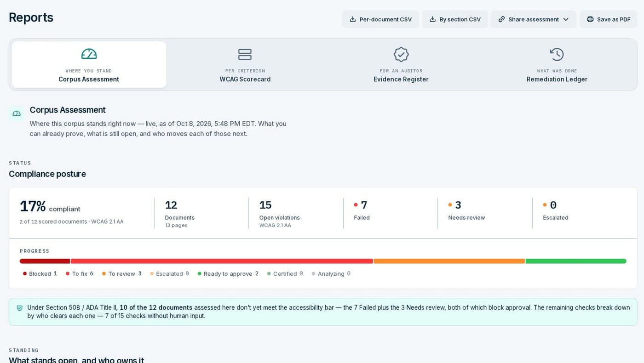Viewport: 644px width, 363px height.
Task: Click the badge check icon above Evidence Register
Action: [401, 54]
